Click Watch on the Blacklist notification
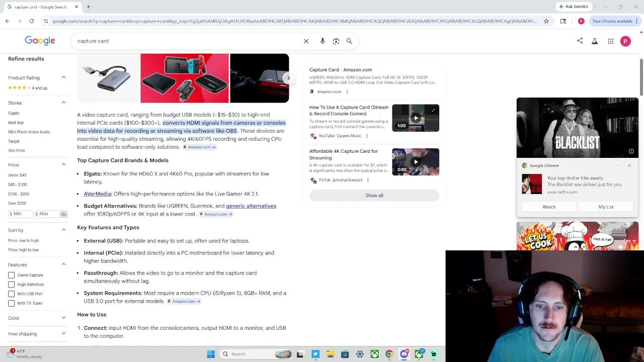The height and width of the screenshot is (362, 644). coord(549,207)
